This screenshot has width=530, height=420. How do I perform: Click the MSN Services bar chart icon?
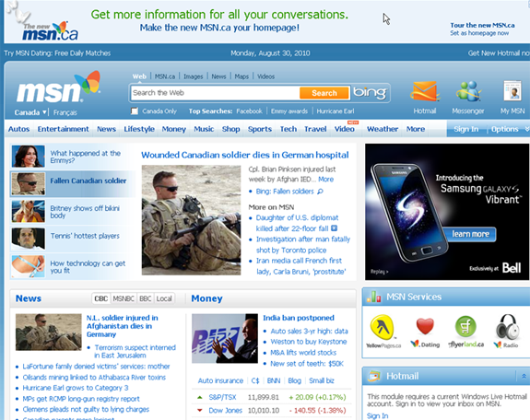tap(374, 297)
